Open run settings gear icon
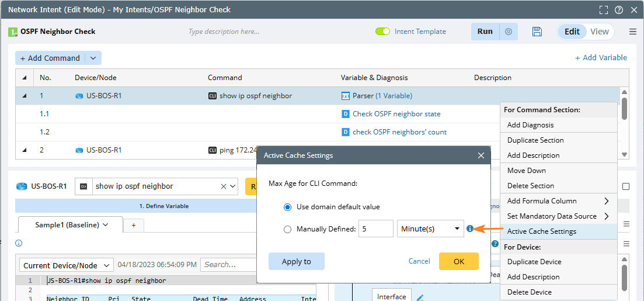This screenshot has height=301, width=644. [x=509, y=32]
